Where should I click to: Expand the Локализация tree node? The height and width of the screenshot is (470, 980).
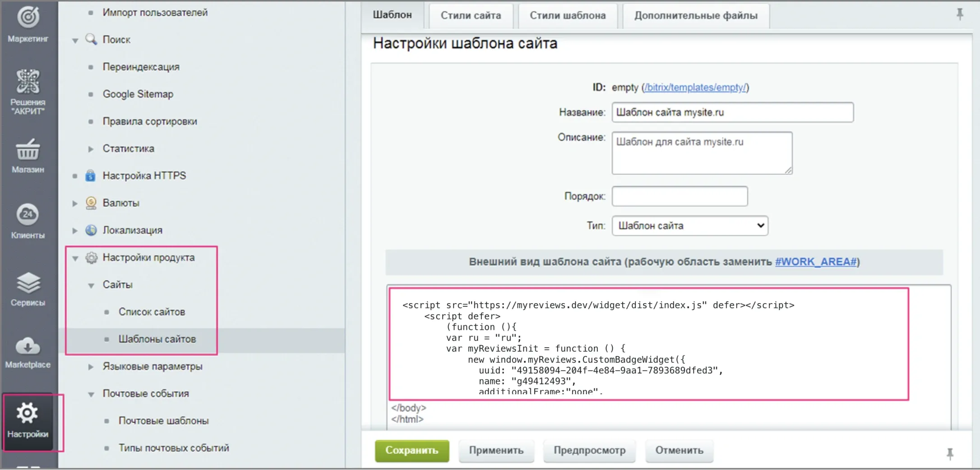[x=75, y=230]
